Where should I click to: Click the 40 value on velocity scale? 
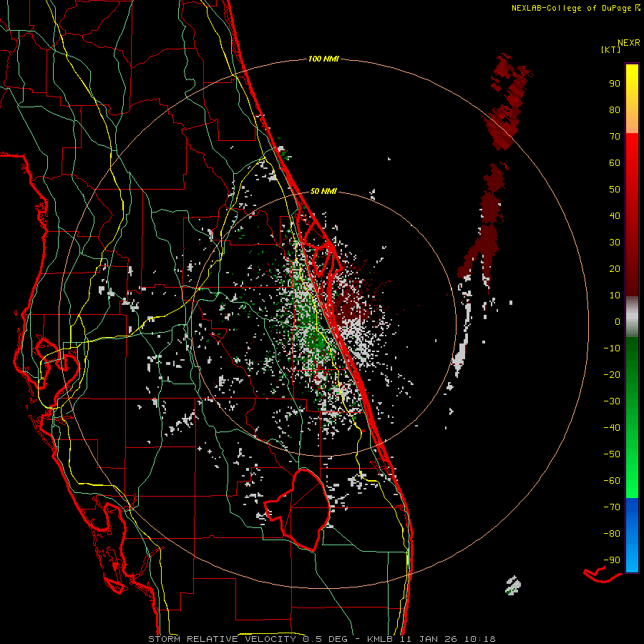(x=615, y=215)
